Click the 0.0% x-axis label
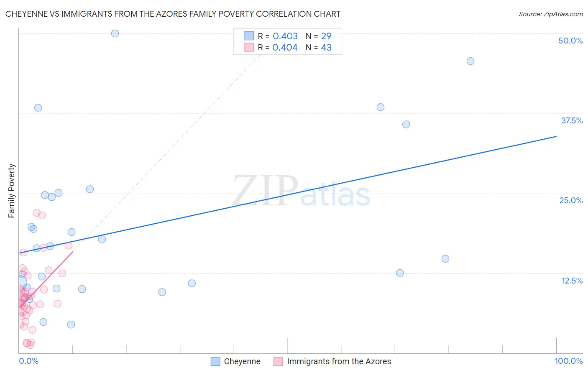This screenshot has height=373, width=588. coord(28,361)
